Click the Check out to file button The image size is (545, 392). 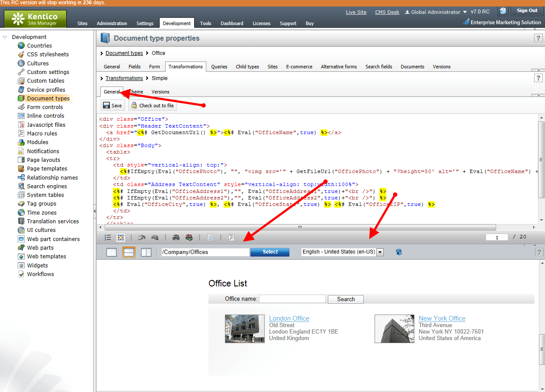(153, 106)
